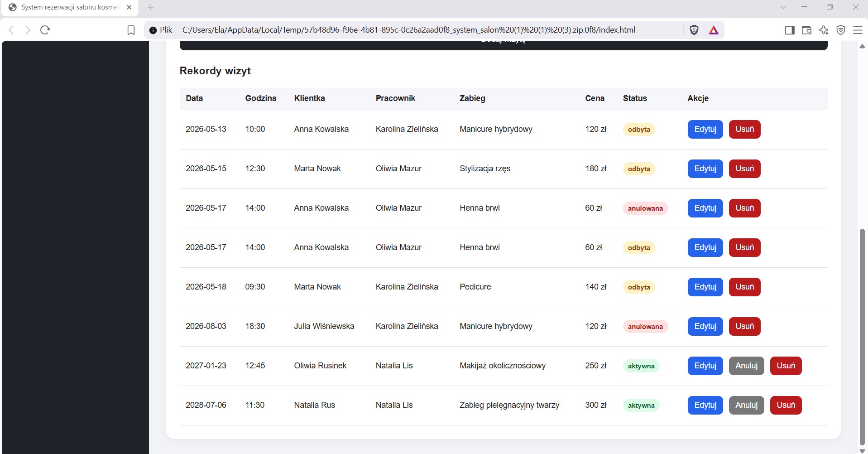Click the vertical scrollbar thumb

tap(862, 338)
